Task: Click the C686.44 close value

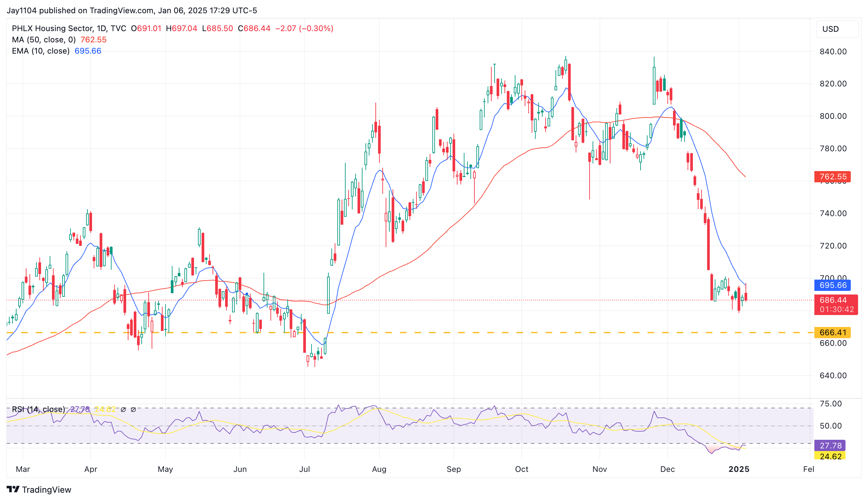Action: (x=254, y=28)
